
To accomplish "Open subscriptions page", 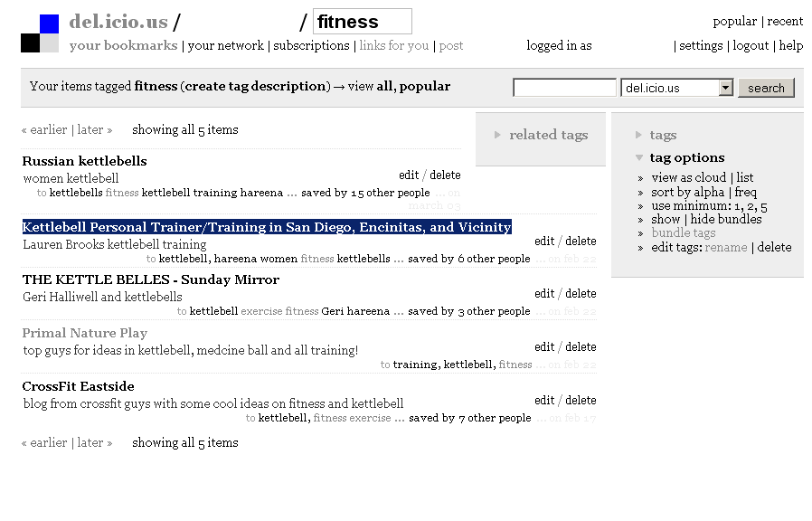I will pyautogui.click(x=311, y=45).
